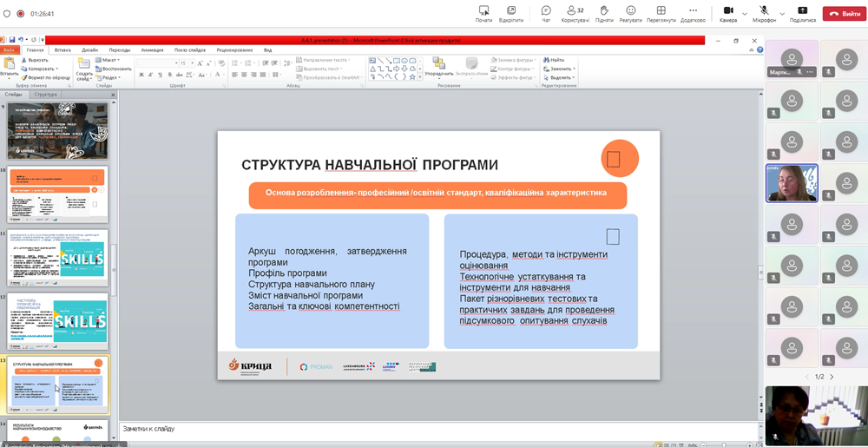Open the Вид ribbon tab
868x447 pixels.
[x=268, y=49]
